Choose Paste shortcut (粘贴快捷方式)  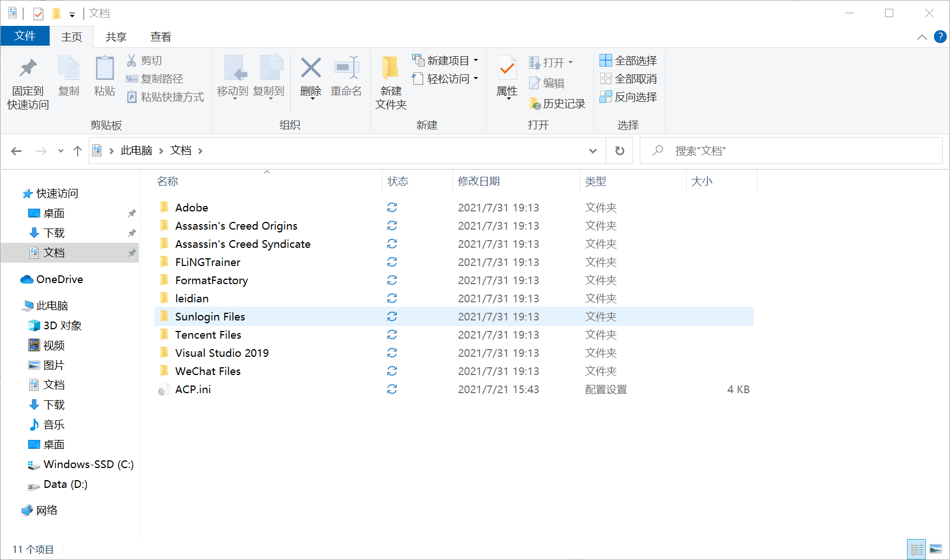point(165,97)
